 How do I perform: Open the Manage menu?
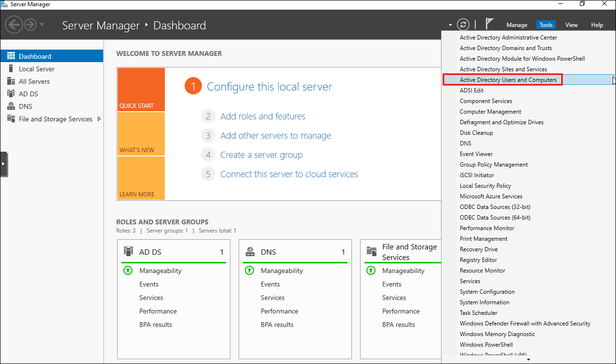coord(517,25)
